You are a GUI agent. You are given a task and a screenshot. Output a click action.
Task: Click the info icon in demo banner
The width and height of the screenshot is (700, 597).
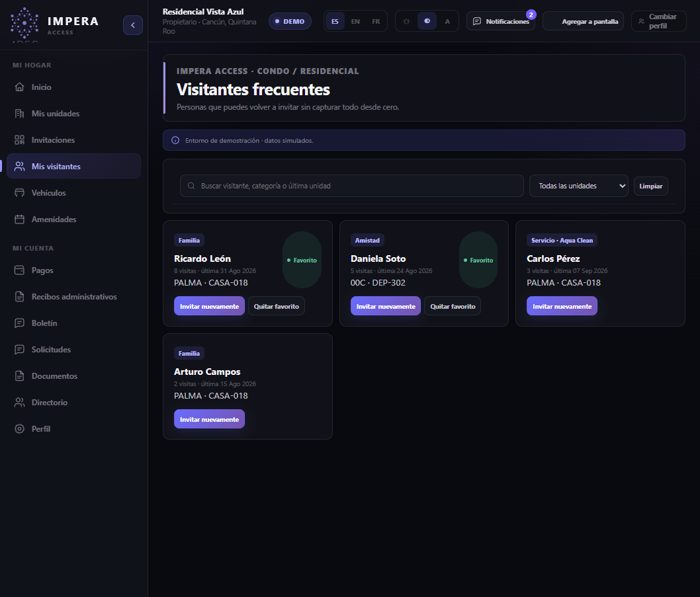[x=175, y=140]
